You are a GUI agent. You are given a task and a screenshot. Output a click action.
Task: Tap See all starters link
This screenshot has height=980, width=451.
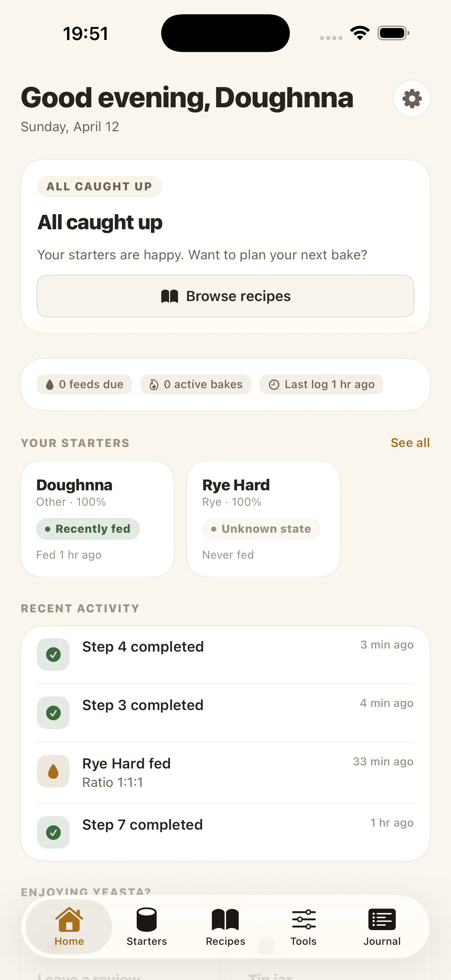pos(410,443)
